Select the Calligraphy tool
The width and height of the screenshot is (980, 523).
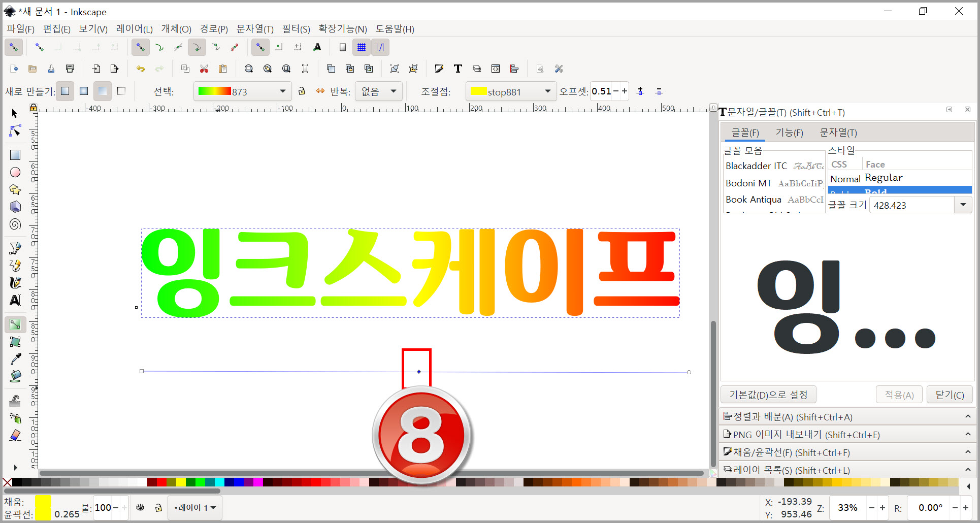pos(15,282)
